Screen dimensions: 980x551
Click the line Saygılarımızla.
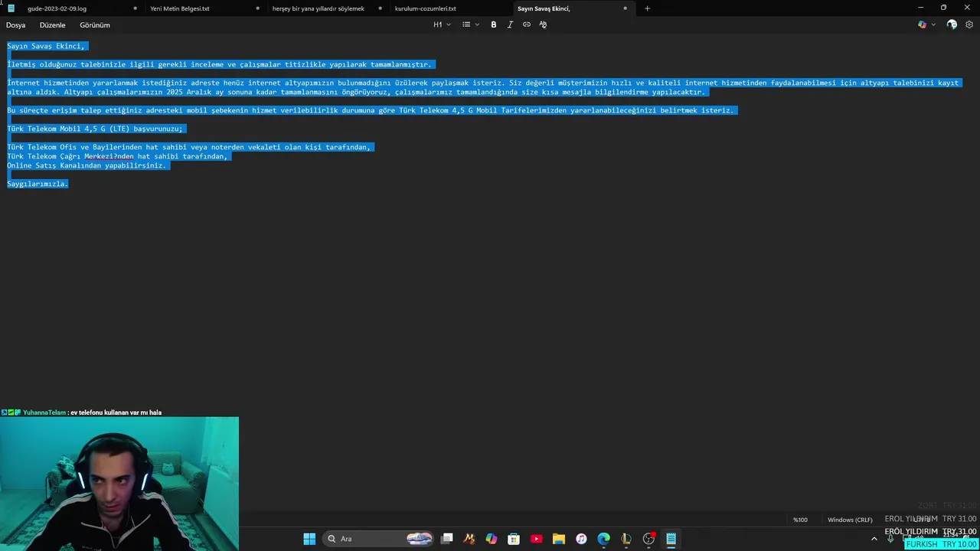click(x=38, y=184)
